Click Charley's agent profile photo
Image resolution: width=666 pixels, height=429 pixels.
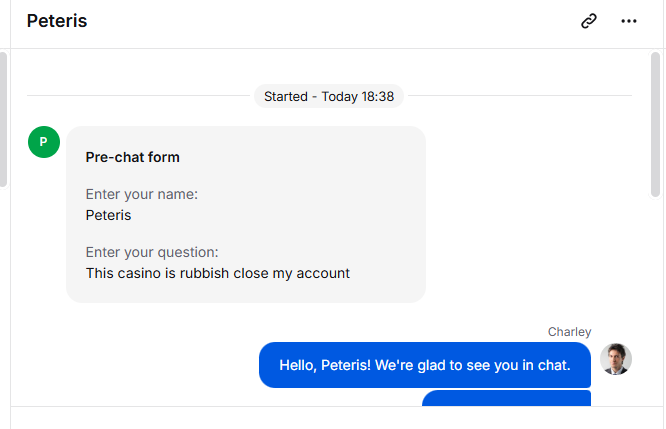pos(616,359)
